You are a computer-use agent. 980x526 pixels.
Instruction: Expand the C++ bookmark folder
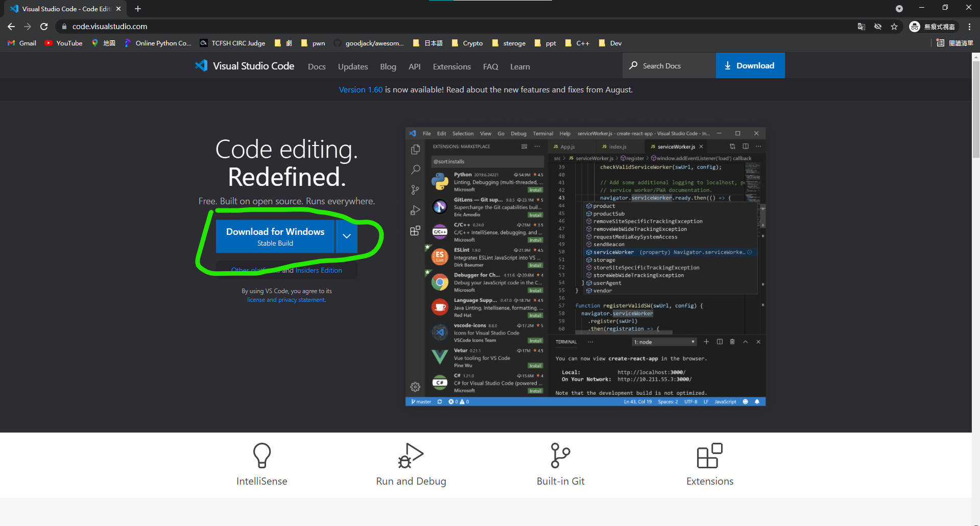click(578, 43)
